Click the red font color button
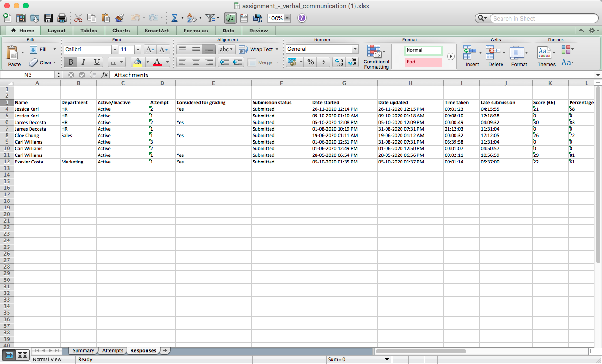Image resolution: width=602 pixels, height=364 pixels. 157,62
